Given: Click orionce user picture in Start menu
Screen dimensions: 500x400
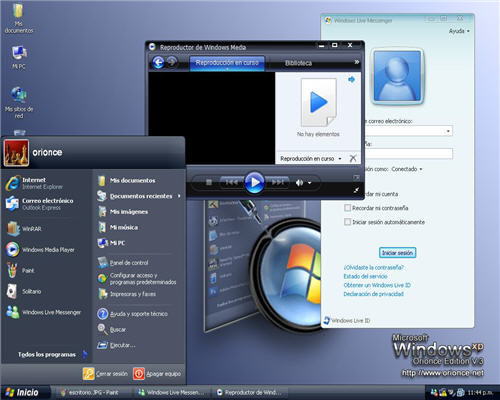Looking at the screenshot, I should [x=16, y=153].
